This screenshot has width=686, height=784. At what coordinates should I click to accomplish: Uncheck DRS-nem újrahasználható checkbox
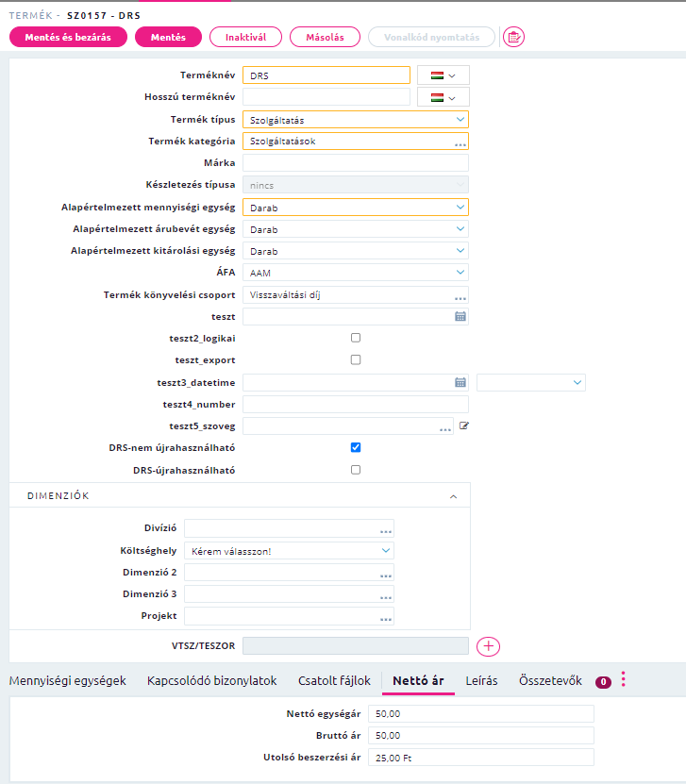[x=356, y=447]
